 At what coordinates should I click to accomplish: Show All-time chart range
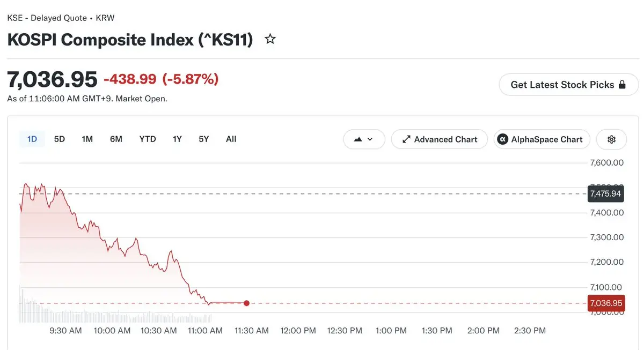[231, 139]
